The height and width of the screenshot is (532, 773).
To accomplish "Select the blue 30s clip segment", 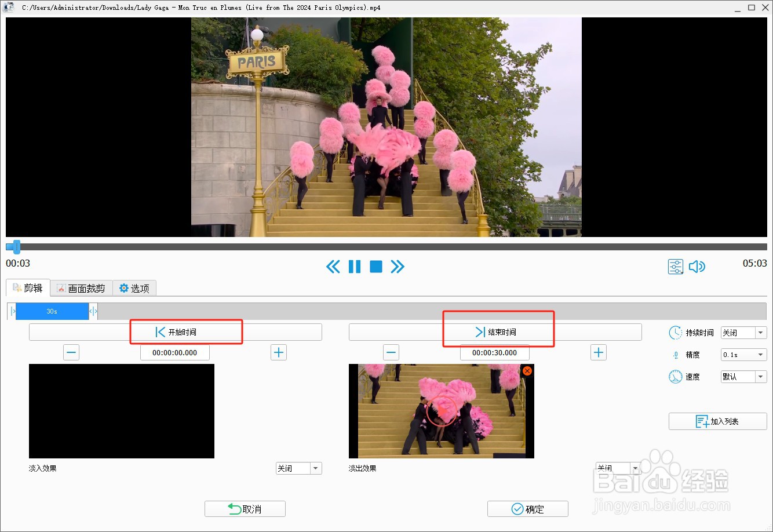I will point(52,311).
